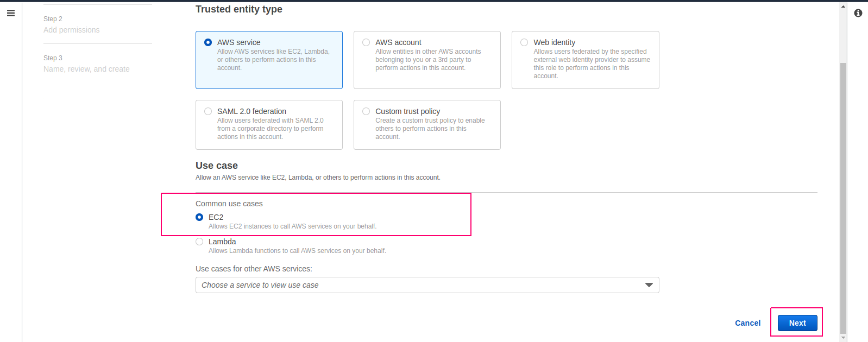Choose the EC2 use case radio button
868x342 pixels.
(199, 217)
